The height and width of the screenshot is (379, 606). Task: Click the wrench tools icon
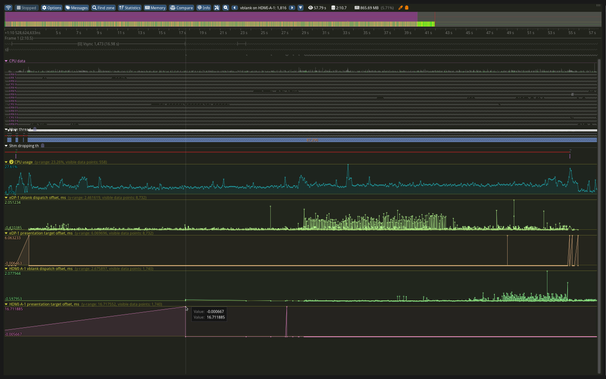click(216, 8)
